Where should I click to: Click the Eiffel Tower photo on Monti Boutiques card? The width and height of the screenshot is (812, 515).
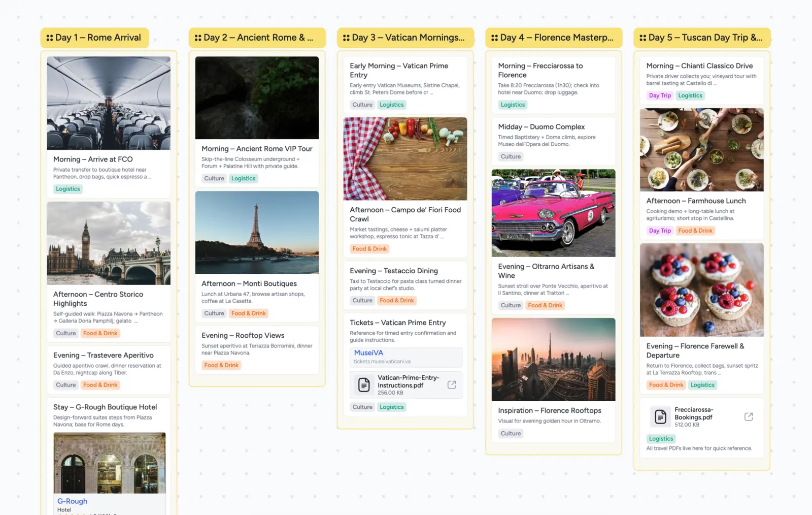[x=257, y=232]
